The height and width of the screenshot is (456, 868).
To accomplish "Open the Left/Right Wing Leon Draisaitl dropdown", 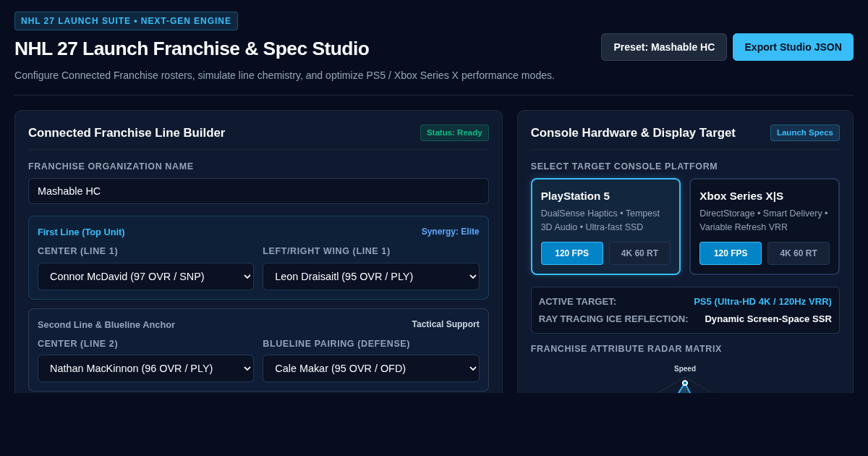I will (x=371, y=276).
